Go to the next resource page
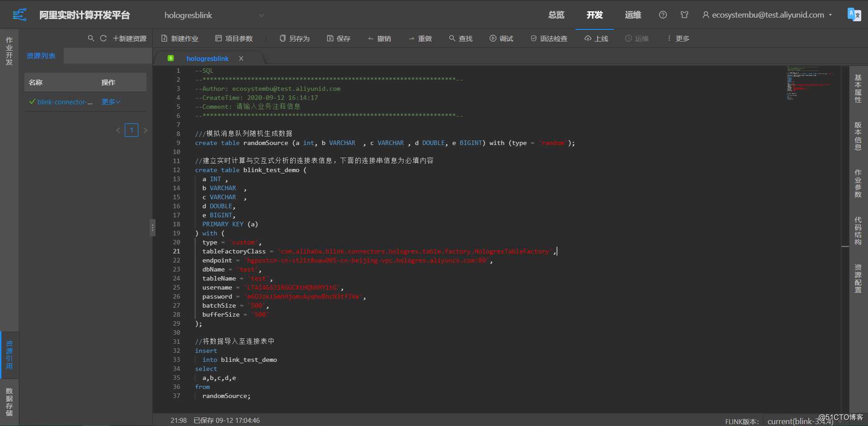Viewport: 868px width, 426px height. [146, 130]
